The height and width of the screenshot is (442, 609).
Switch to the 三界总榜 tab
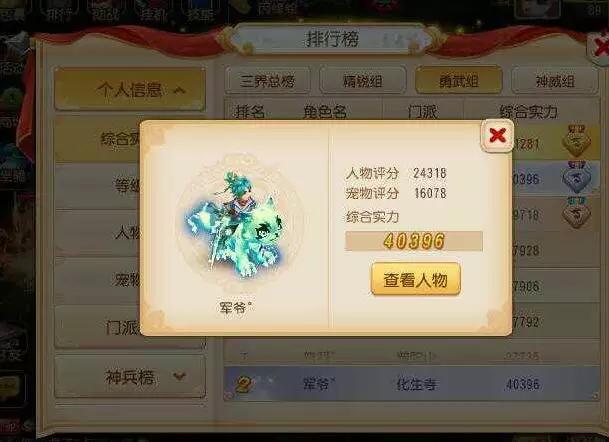pos(267,81)
